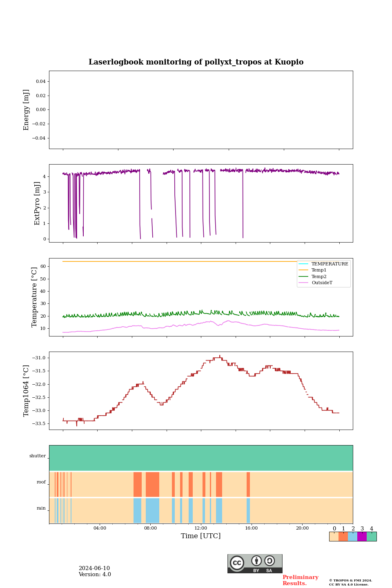The image size is (392, 588).
Task: Click the widest blue rain block near 08:00
Action: [x=152, y=510]
